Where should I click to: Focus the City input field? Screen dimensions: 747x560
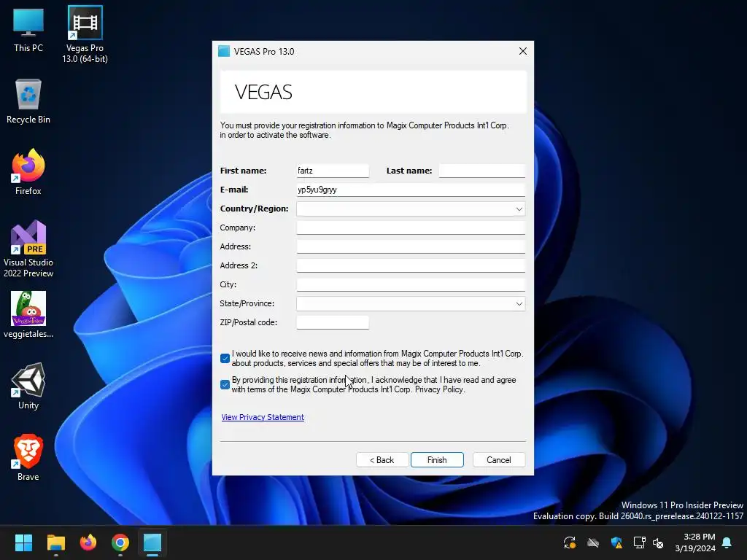411,285
